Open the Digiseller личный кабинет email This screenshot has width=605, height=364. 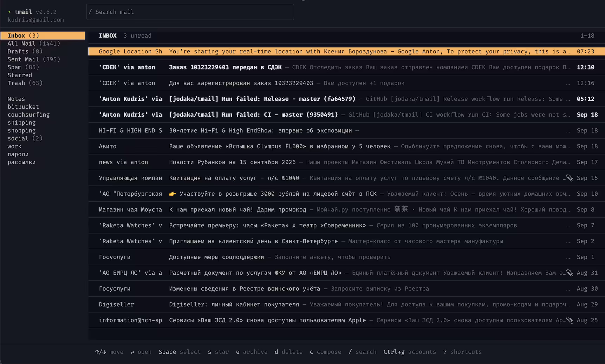pos(346,304)
